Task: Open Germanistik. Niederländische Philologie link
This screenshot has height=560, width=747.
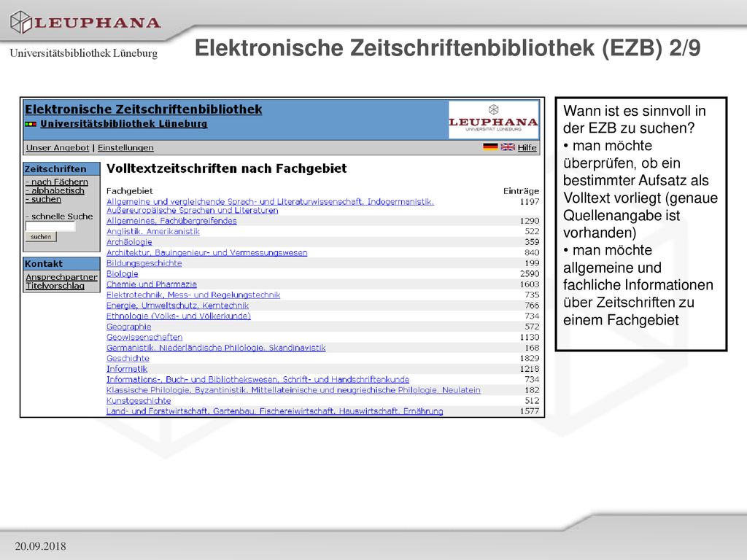Action: 216,348
